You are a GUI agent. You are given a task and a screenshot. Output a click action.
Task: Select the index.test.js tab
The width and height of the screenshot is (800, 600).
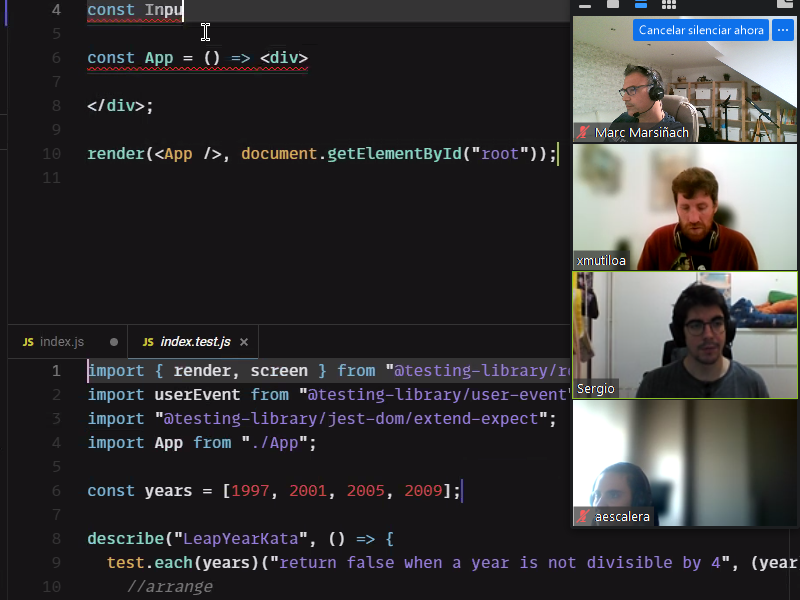tap(193, 342)
